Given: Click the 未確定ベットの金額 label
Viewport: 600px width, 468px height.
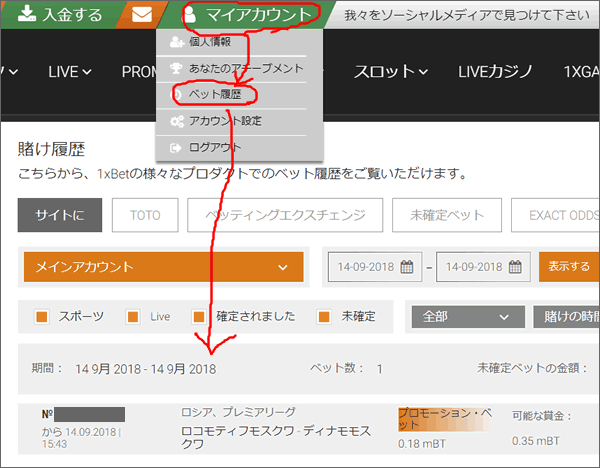Looking at the screenshot, I should (x=532, y=368).
